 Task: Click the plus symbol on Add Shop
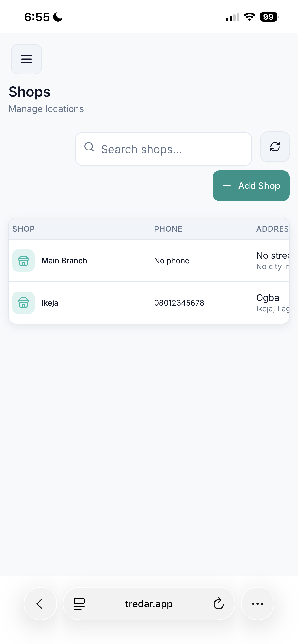(x=227, y=185)
